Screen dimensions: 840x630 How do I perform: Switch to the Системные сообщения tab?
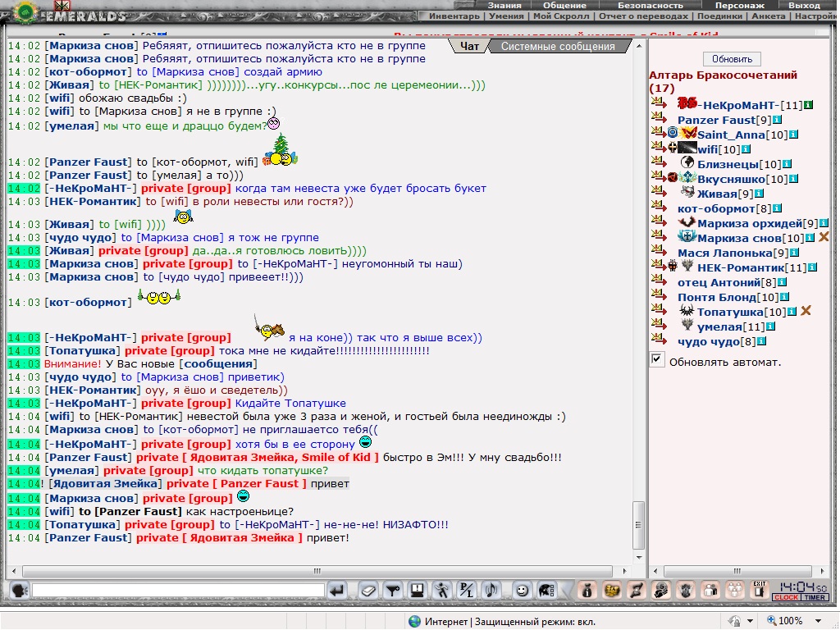pos(558,47)
